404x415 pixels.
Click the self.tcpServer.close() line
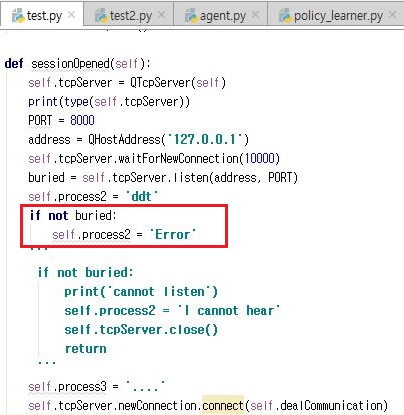point(141,330)
